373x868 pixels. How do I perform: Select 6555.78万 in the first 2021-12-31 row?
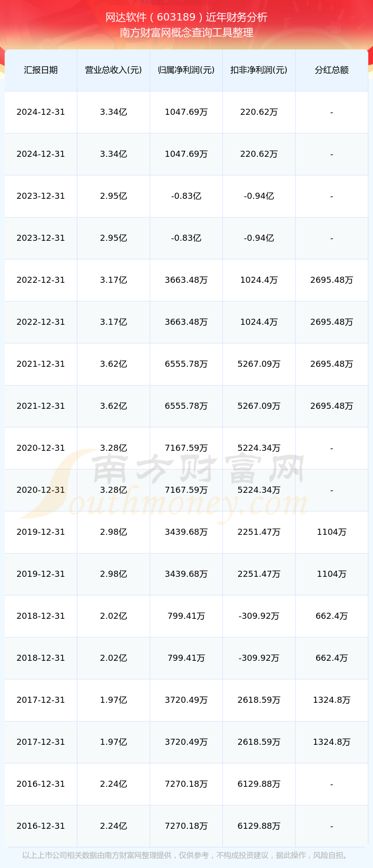pyautogui.click(x=186, y=364)
